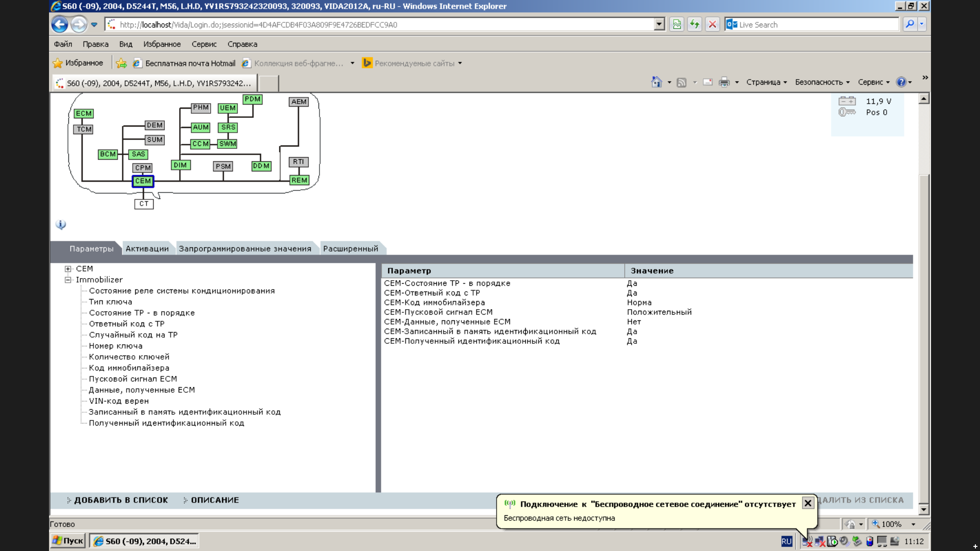The height and width of the screenshot is (551, 980).
Task: Click the ОПИСАНИЕ button
Action: (x=214, y=500)
